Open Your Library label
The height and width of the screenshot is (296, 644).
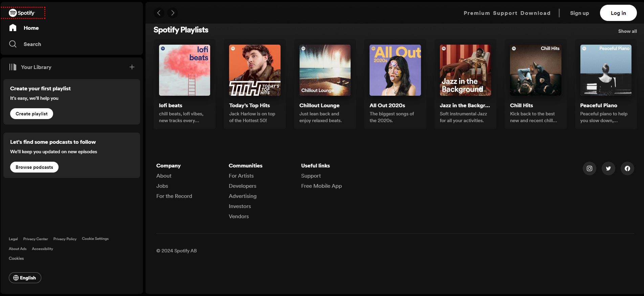[x=36, y=67]
